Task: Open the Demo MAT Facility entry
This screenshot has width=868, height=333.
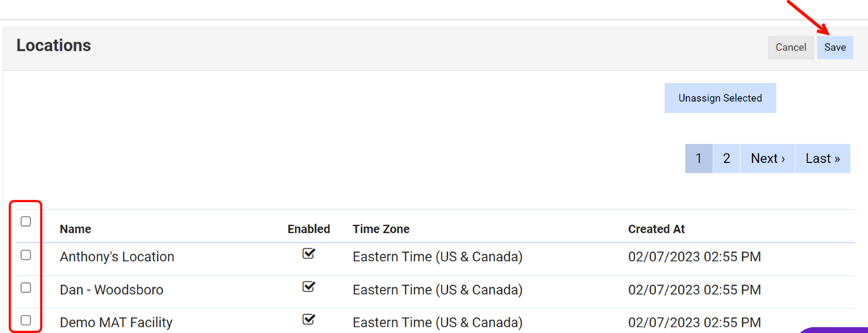Action: click(116, 323)
